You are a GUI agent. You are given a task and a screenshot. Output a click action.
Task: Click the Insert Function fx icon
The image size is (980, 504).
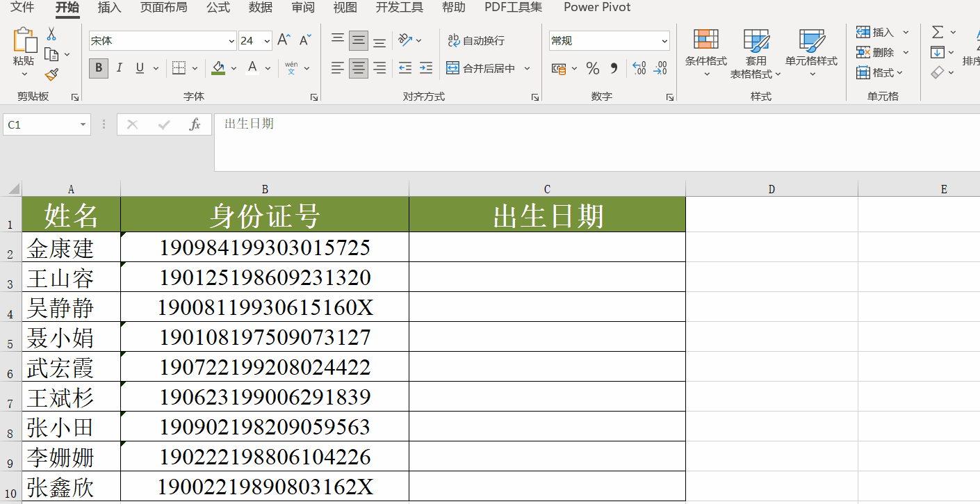195,124
